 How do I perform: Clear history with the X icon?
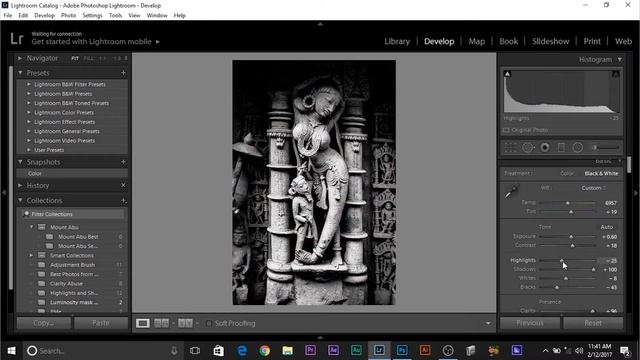(x=123, y=185)
